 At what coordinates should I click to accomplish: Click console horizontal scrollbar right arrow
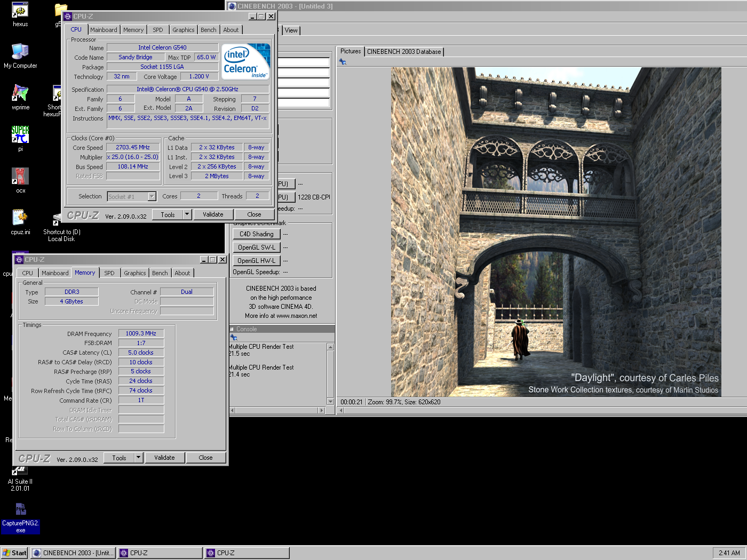click(x=321, y=410)
